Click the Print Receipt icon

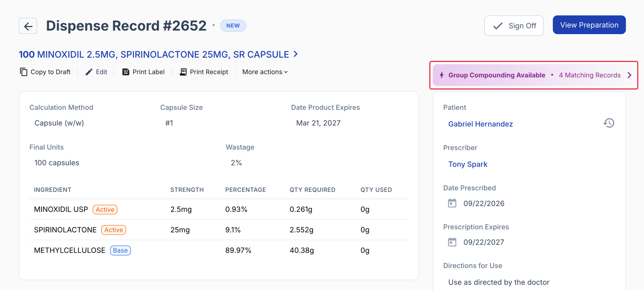click(x=183, y=72)
